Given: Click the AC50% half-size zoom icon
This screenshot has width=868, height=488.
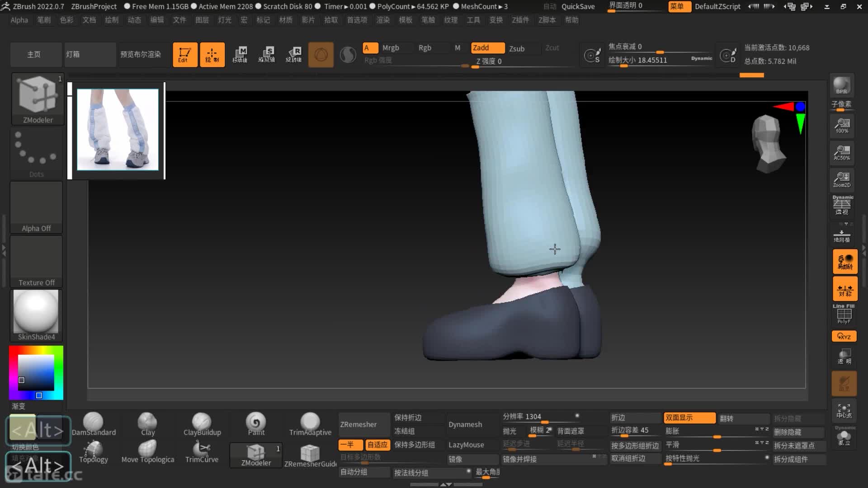Looking at the screenshot, I should pos(842,153).
